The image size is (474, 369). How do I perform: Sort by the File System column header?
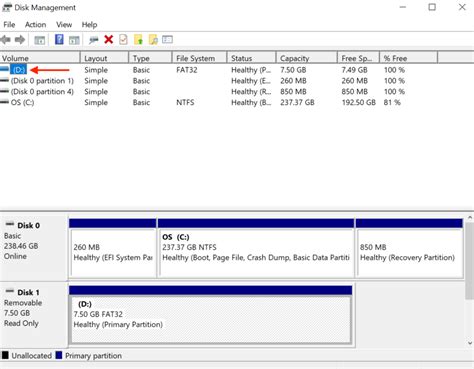[199, 58]
